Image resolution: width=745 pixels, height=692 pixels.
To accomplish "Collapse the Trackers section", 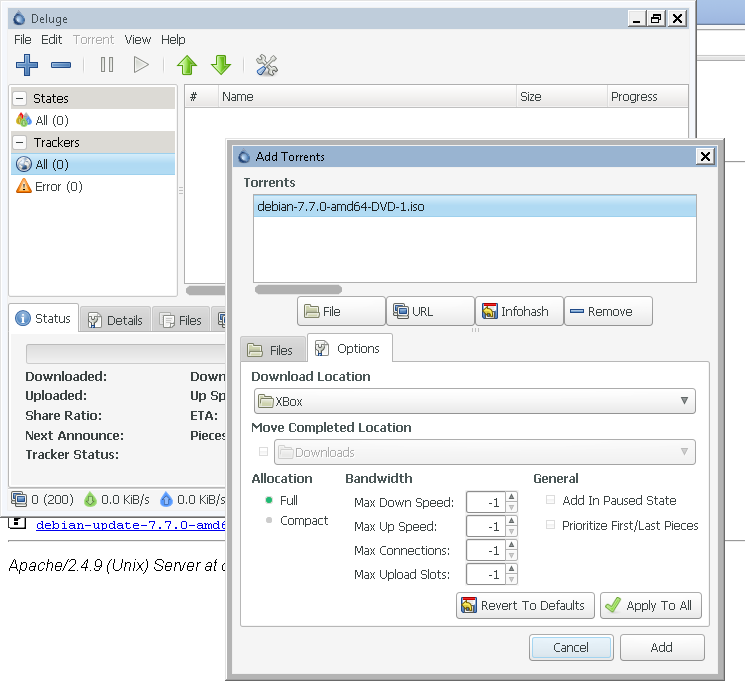I will pos(19,142).
